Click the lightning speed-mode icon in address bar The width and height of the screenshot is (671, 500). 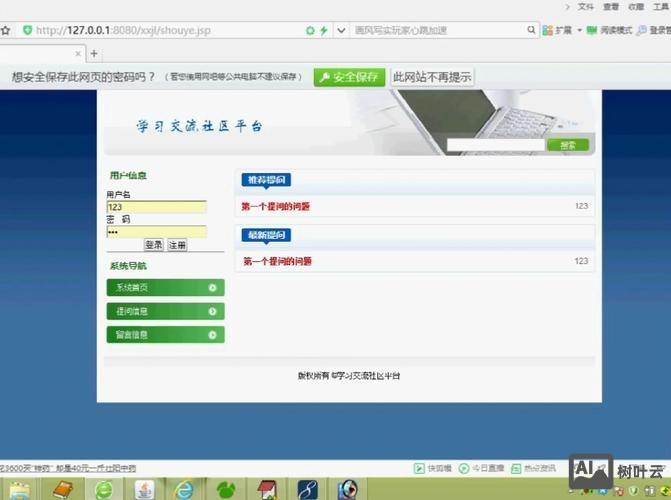tap(323, 30)
